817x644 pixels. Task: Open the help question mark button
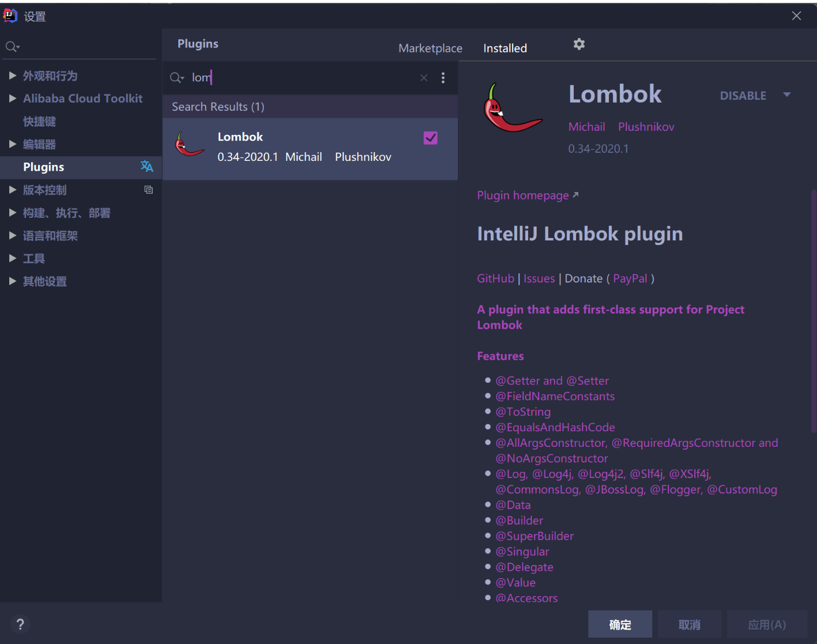(20, 624)
